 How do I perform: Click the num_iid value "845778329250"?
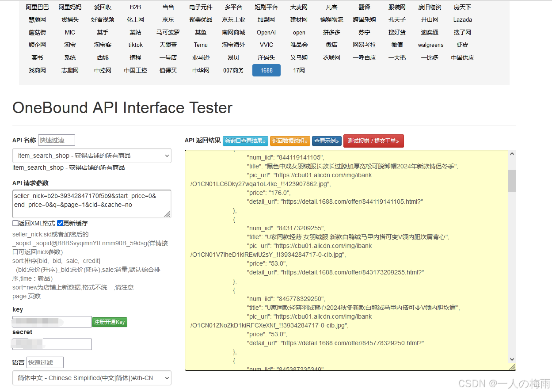300,299
